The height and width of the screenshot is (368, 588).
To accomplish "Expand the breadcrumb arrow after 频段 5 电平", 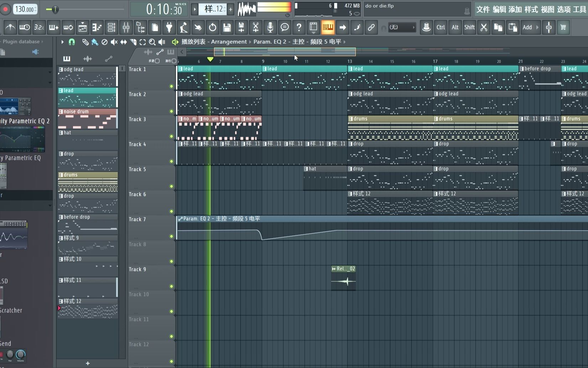I will 344,42.
